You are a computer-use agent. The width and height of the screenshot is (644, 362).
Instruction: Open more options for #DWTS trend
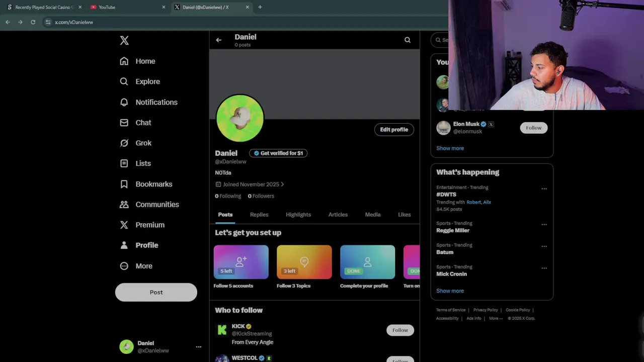pos(544,189)
